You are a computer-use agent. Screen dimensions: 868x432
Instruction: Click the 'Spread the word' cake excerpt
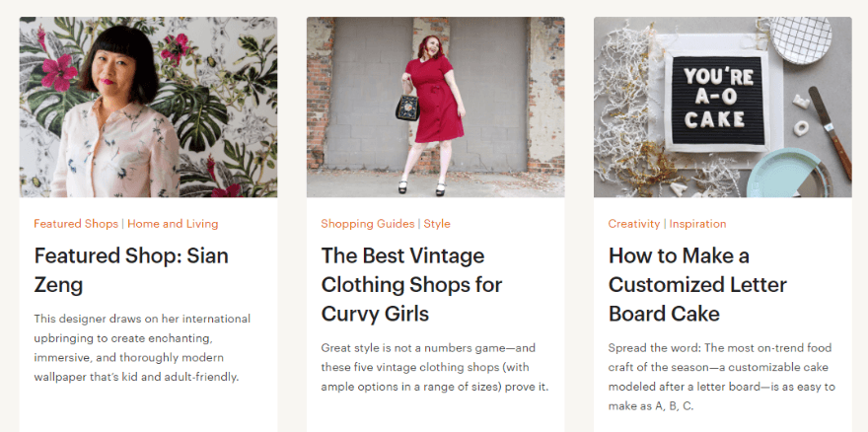tap(721, 377)
